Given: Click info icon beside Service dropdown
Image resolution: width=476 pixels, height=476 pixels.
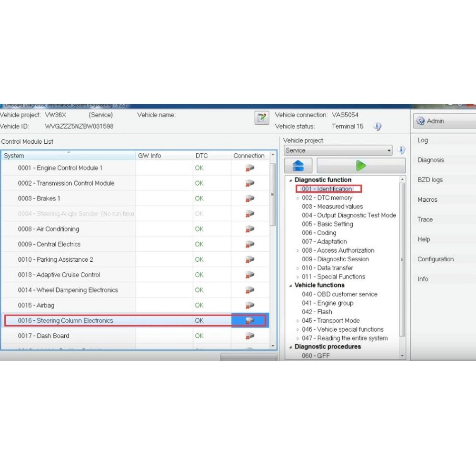Looking at the screenshot, I should 401,150.
